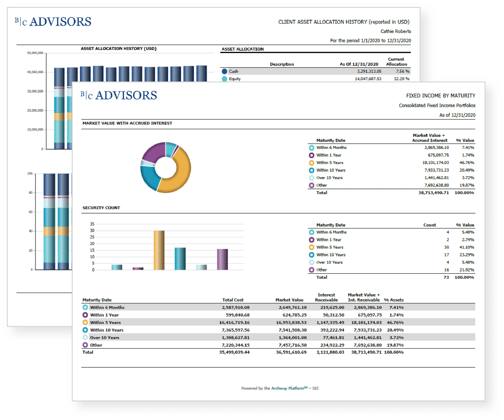Click the Other legend dot under Security Count
The height and width of the screenshot is (420, 504).
click(x=311, y=270)
